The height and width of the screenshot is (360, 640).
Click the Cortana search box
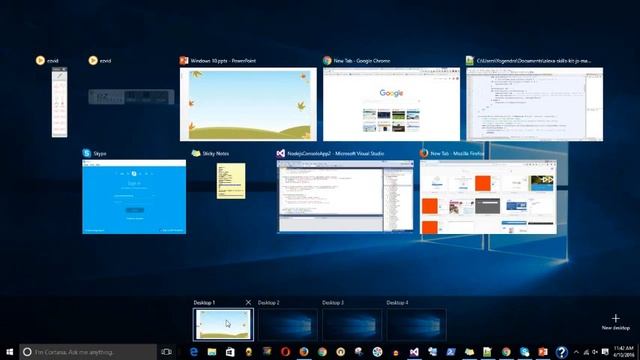point(88,352)
